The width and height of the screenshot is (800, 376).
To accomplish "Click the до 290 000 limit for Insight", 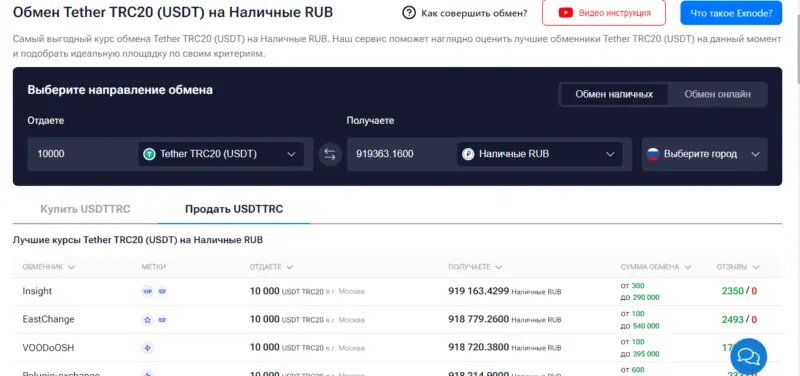I will pos(640,297).
